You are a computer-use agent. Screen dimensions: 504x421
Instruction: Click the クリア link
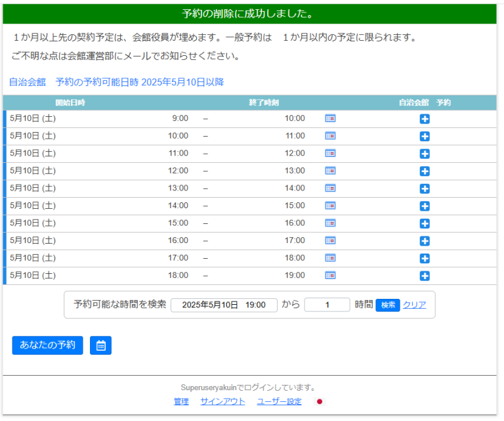(414, 305)
